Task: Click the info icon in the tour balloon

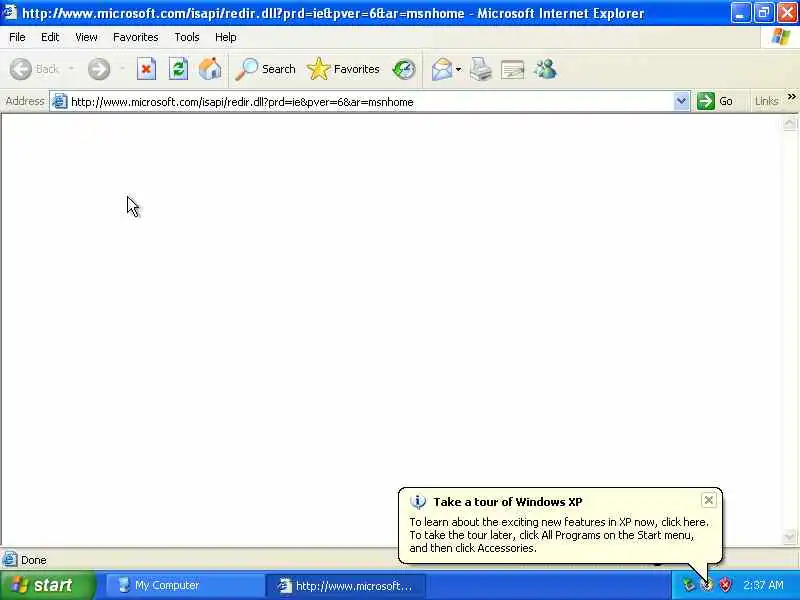Action: [417, 502]
